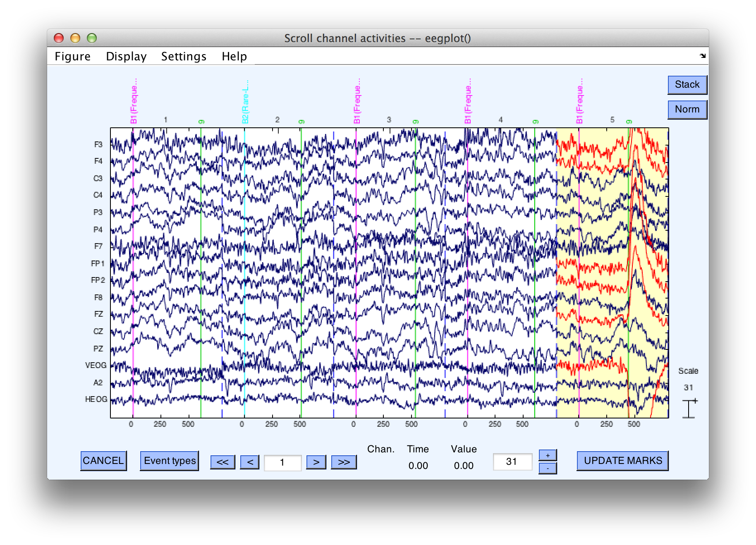Click the epoch 3 number above the plot
This screenshot has height=545, width=756.
[389, 120]
